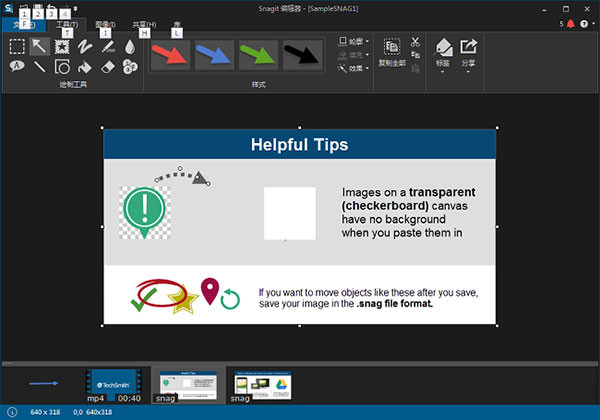Choose the Callout speech bubble tool

tap(17, 67)
